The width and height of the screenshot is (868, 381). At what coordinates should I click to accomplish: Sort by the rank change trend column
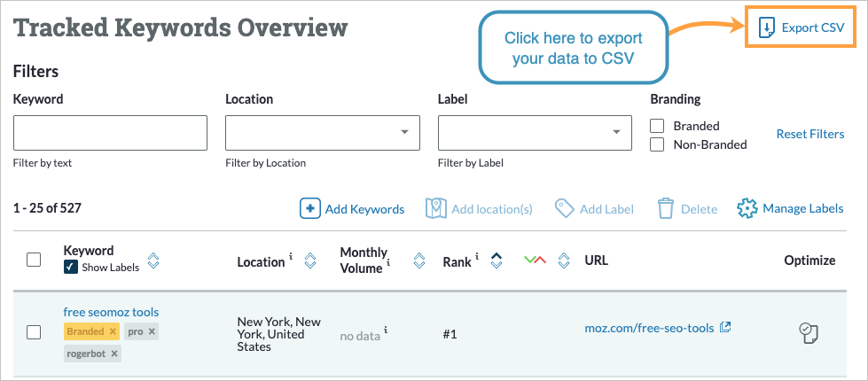pyautogui.click(x=563, y=260)
